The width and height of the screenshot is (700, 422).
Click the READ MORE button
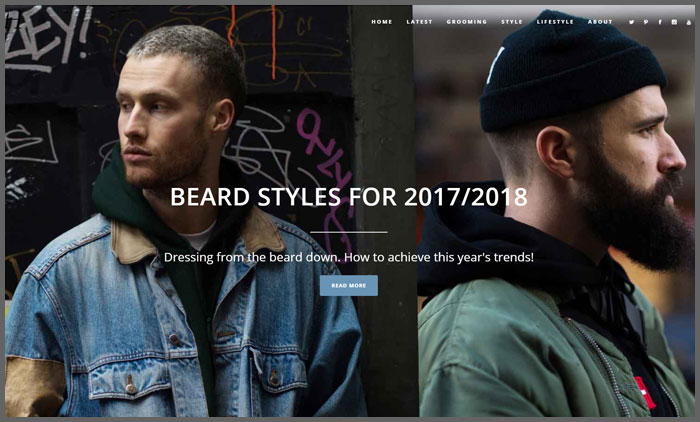point(349,285)
